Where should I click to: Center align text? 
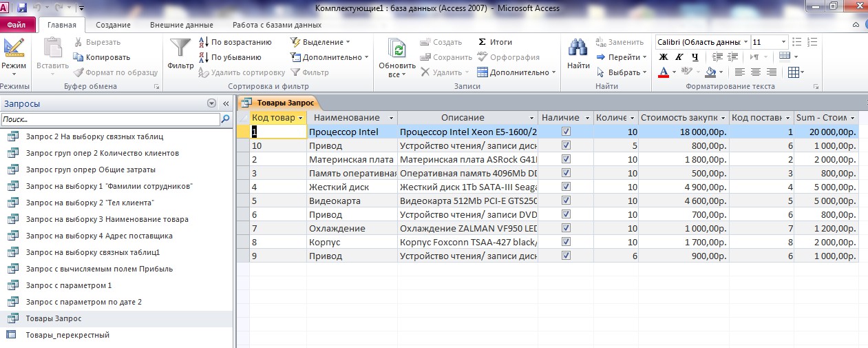pos(756,72)
